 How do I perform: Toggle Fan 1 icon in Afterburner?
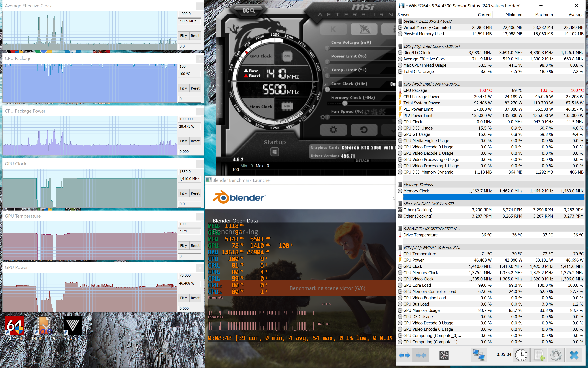pyautogui.click(x=375, y=112)
